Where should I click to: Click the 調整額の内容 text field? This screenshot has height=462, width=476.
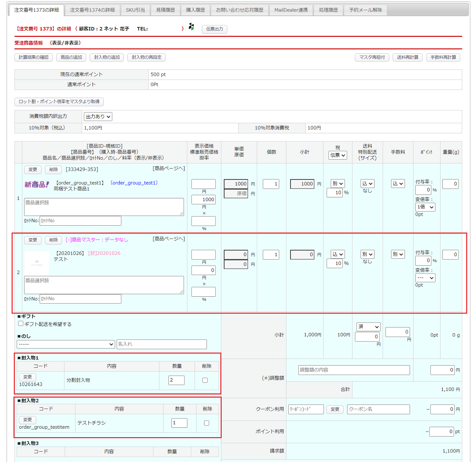point(354,370)
